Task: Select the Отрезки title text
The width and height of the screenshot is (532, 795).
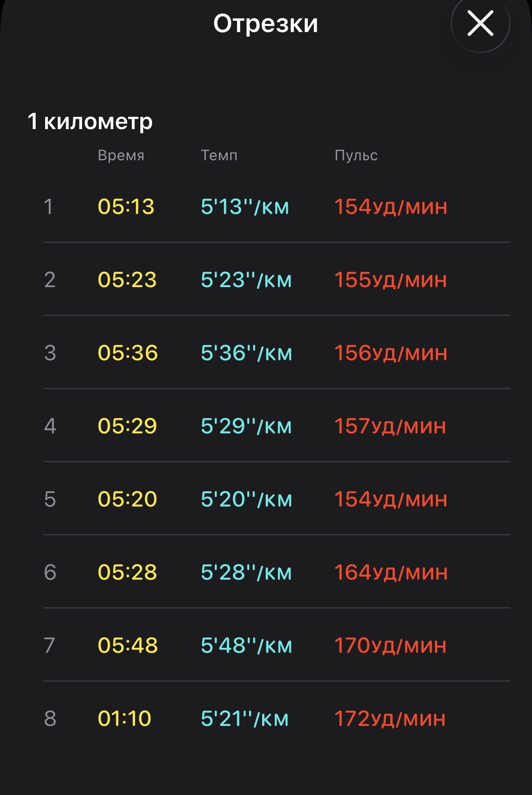Action: point(266,23)
